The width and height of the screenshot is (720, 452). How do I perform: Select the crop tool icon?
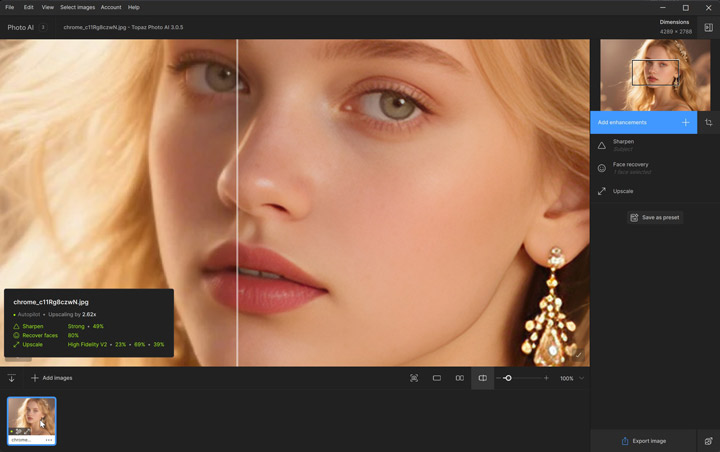(x=709, y=123)
